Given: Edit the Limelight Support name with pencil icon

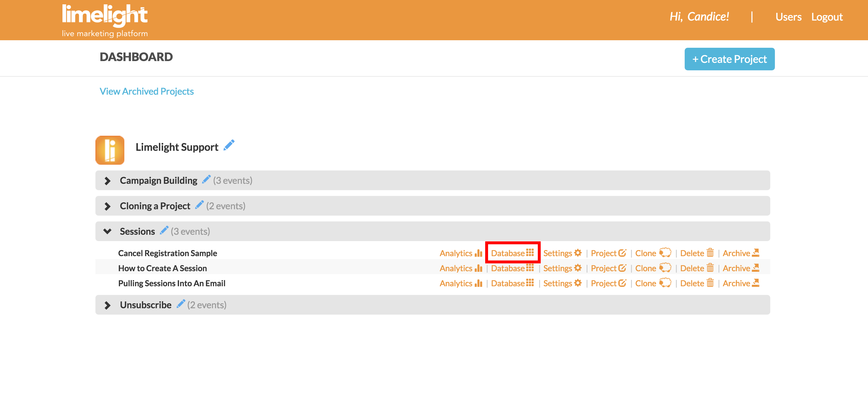Looking at the screenshot, I should click(229, 146).
